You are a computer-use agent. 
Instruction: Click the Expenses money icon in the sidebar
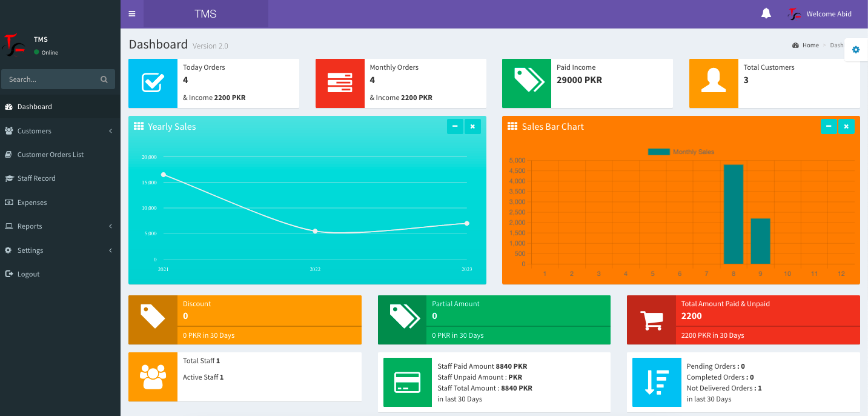pos(8,203)
